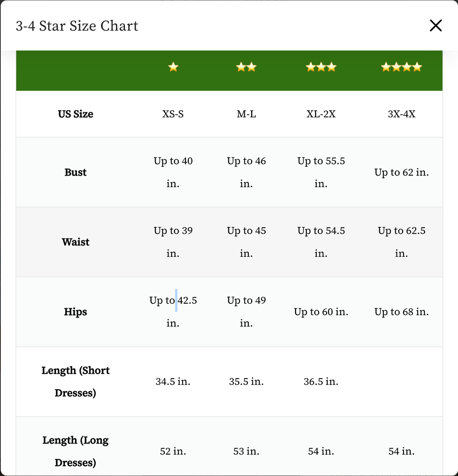The height and width of the screenshot is (476, 458).
Task: Click the three-star icon in header
Action: [321, 67]
